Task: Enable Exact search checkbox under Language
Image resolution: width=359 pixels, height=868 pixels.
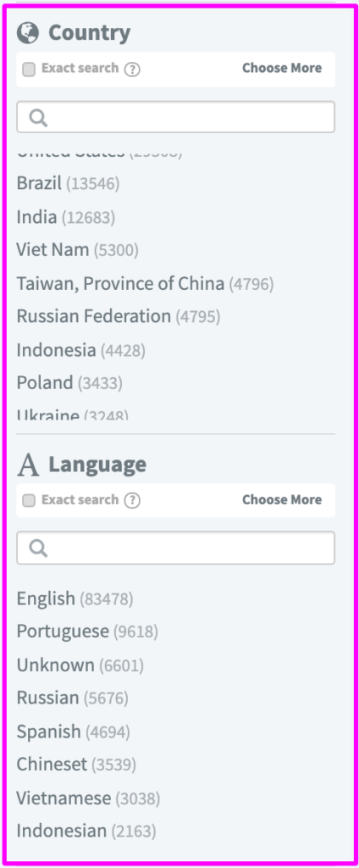Action: 29,501
